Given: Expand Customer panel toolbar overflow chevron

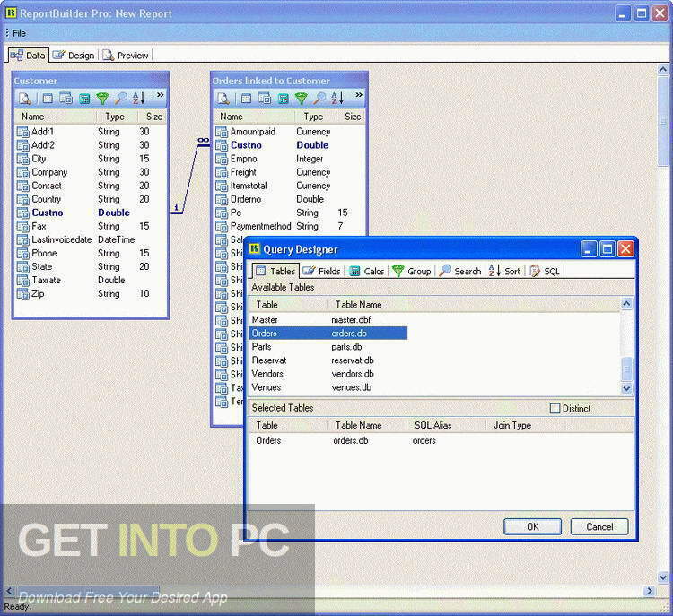Looking at the screenshot, I should 160,95.
